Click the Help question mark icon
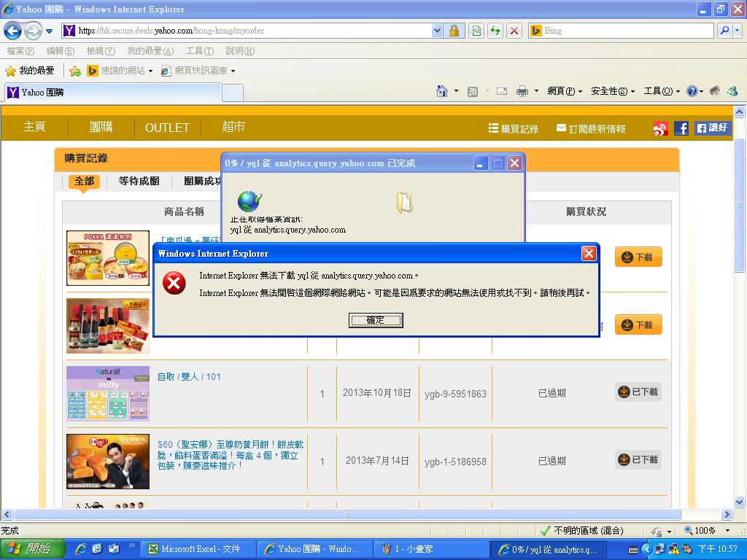747x560 pixels. coord(692,91)
